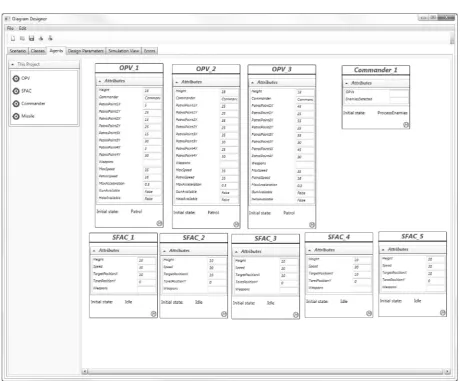Click the Speed value field in SFAC_2
460x381 pixels.
(217, 268)
